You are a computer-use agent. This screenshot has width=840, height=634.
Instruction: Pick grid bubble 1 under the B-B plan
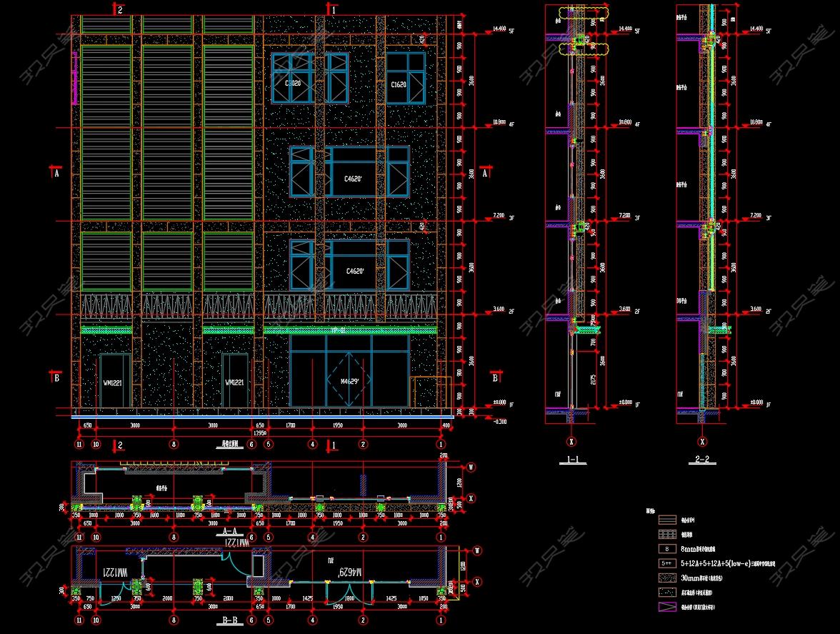point(441,620)
